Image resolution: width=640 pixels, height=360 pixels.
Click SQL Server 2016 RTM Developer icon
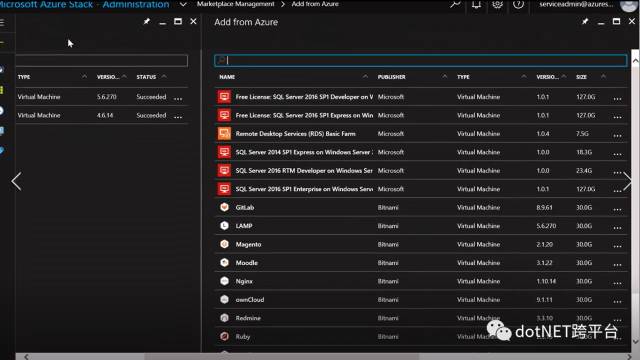point(224,170)
